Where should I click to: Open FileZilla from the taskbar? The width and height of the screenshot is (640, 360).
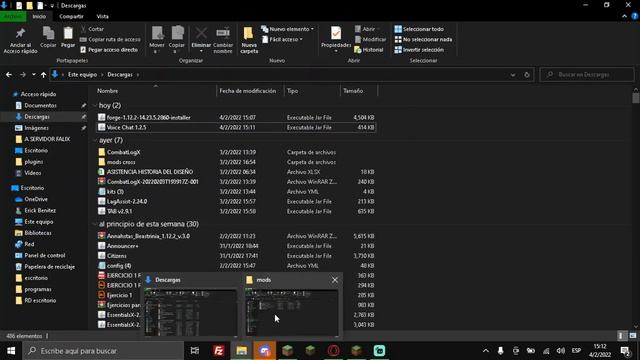click(x=219, y=351)
